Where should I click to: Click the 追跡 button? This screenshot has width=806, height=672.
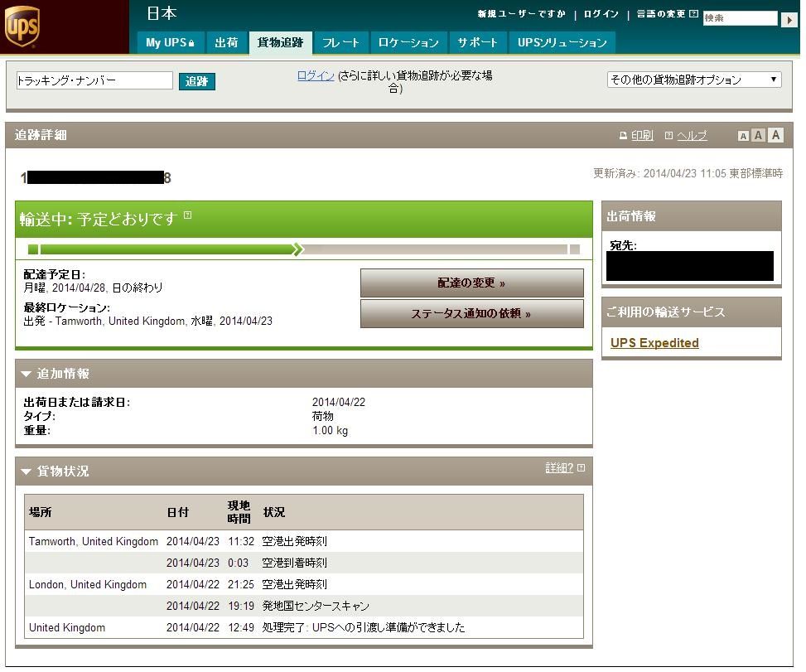click(x=197, y=81)
